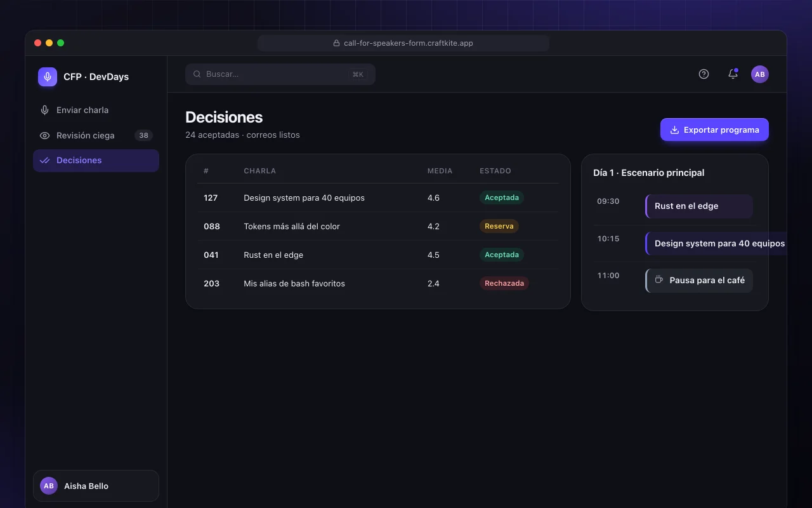Click the 09:30 time label
The image size is (812, 508).
tap(608, 201)
